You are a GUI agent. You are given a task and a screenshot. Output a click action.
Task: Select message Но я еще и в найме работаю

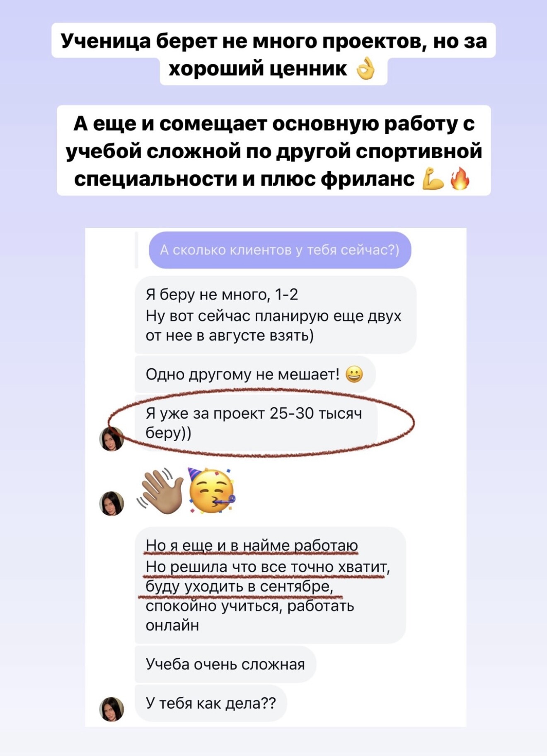[270, 585]
